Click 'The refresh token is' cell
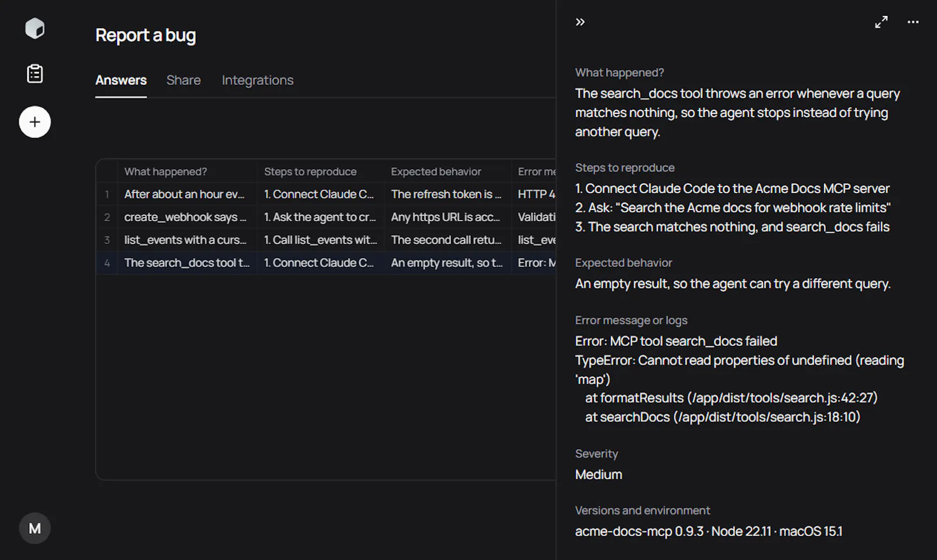937x560 pixels. (447, 194)
